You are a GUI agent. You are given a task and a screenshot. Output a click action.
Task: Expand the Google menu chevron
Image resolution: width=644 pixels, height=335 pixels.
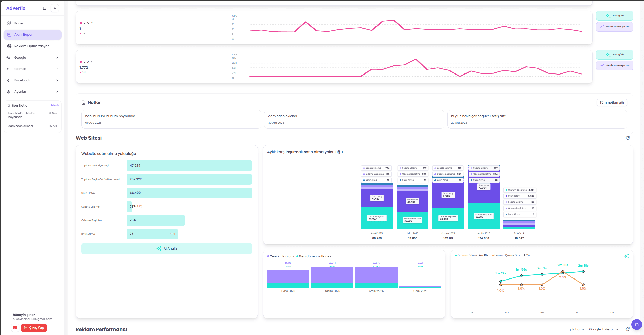tap(57, 58)
